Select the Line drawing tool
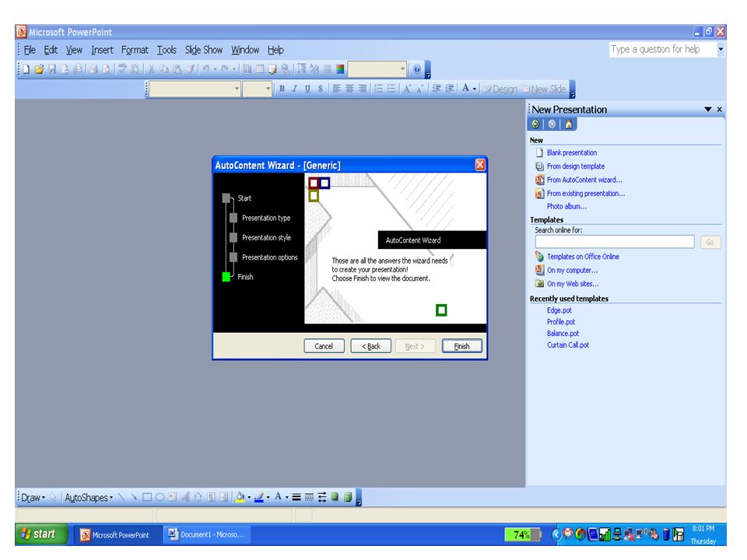The width and height of the screenshot is (747, 560). (x=121, y=498)
